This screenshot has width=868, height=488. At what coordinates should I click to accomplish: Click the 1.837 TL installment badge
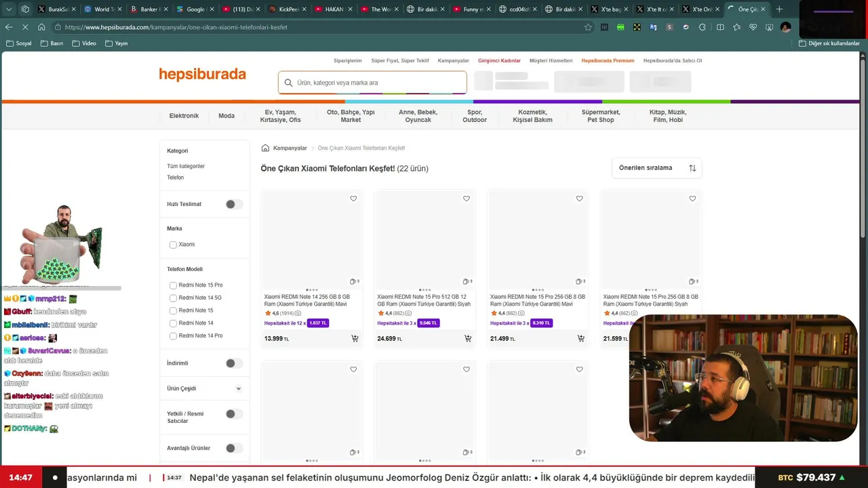(318, 323)
